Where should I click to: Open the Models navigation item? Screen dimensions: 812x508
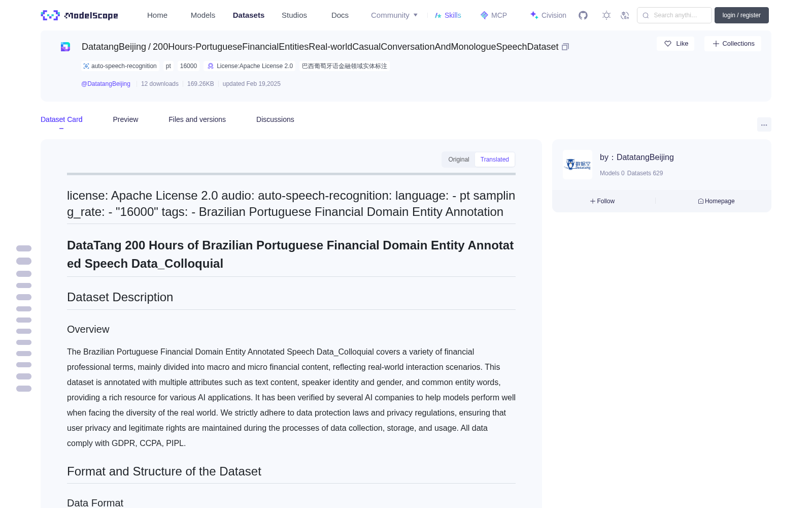tap(203, 15)
